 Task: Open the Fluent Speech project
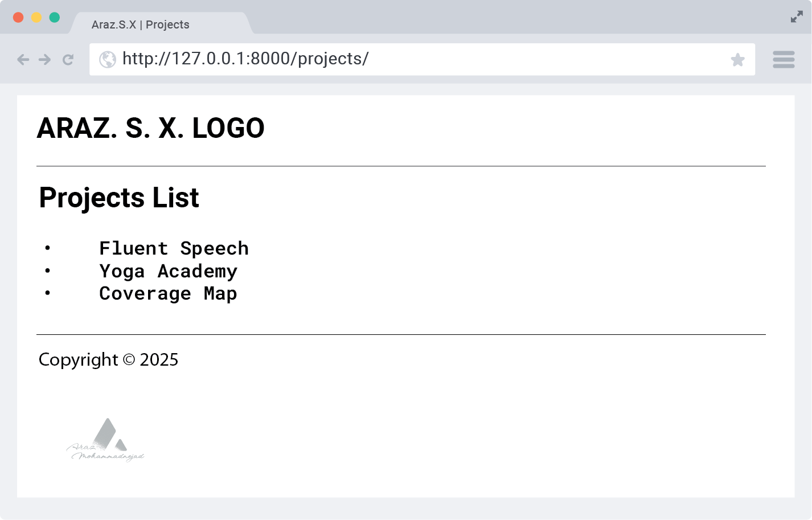pos(174,248)
